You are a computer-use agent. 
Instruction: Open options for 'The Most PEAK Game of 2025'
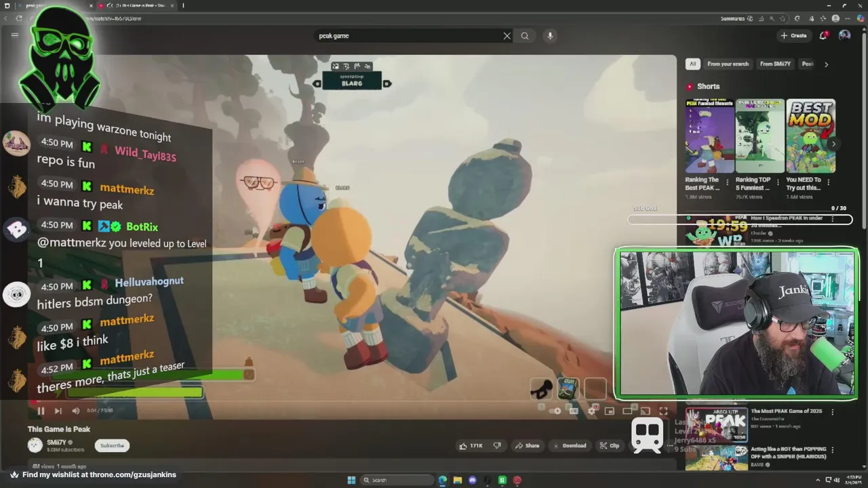pos(833,411)
